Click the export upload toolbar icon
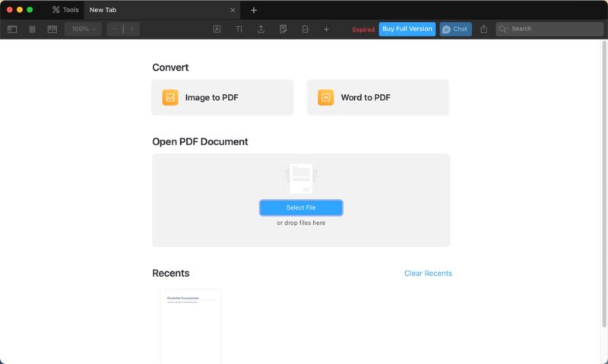This screenshot has height=364, width=608. click(x=261, y=29)
